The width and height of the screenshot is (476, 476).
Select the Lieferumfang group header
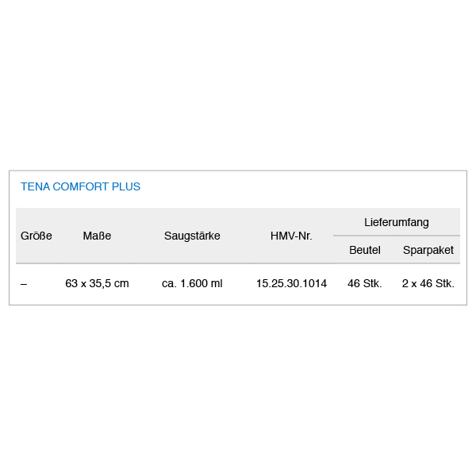point(397,222)
